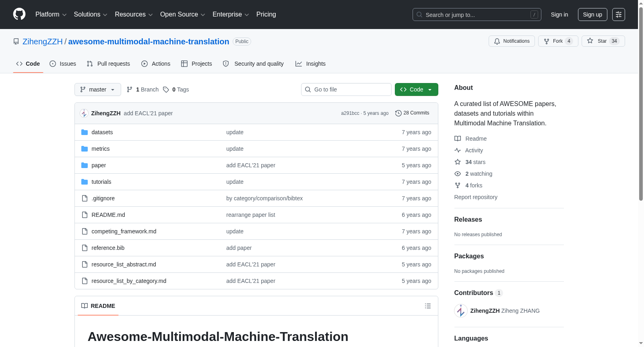The image size is (644, 347).
Task: Switch to the Projects tab
Action: coord(196,64)
